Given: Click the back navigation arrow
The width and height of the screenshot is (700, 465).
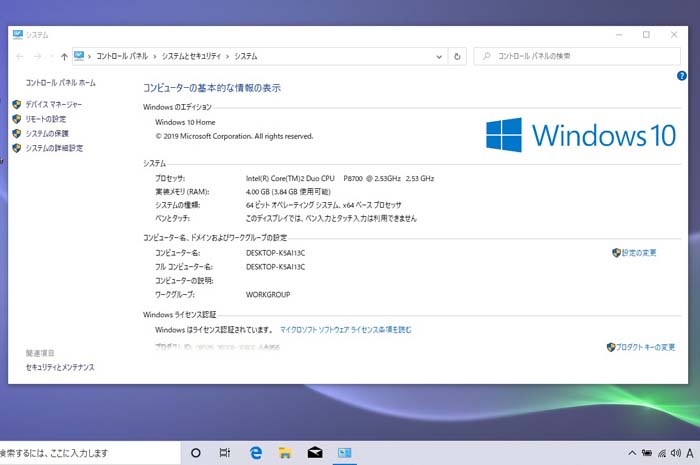Looking at the screenshot, I should click(x=20, y=57).
